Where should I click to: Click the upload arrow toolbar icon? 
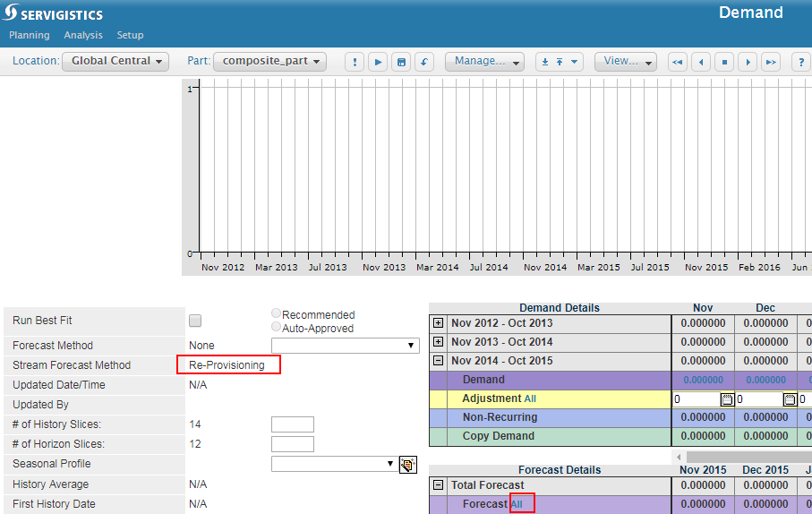click(x=560, y=62)
